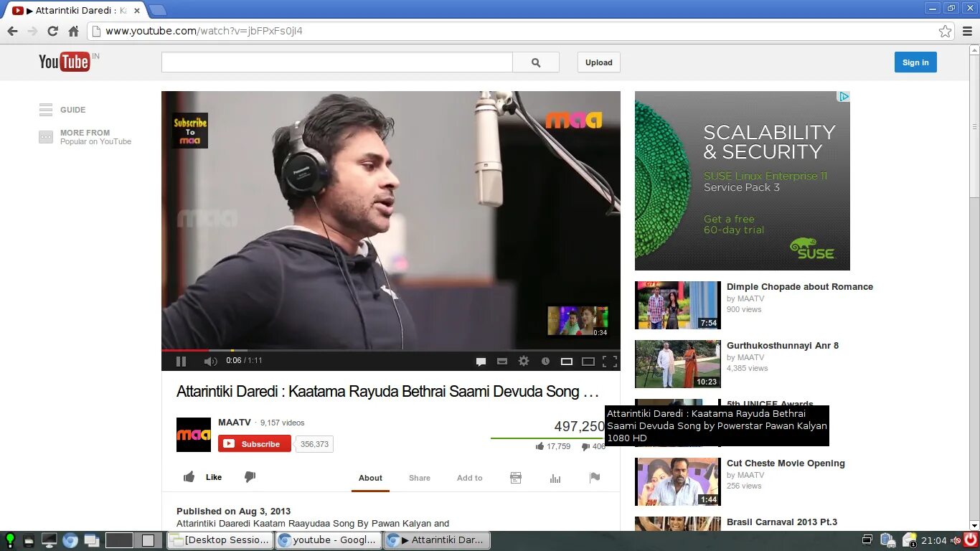Enter fullscreen mode in player
This screenshot has height=551, width=980.
(x=610, y=362)
